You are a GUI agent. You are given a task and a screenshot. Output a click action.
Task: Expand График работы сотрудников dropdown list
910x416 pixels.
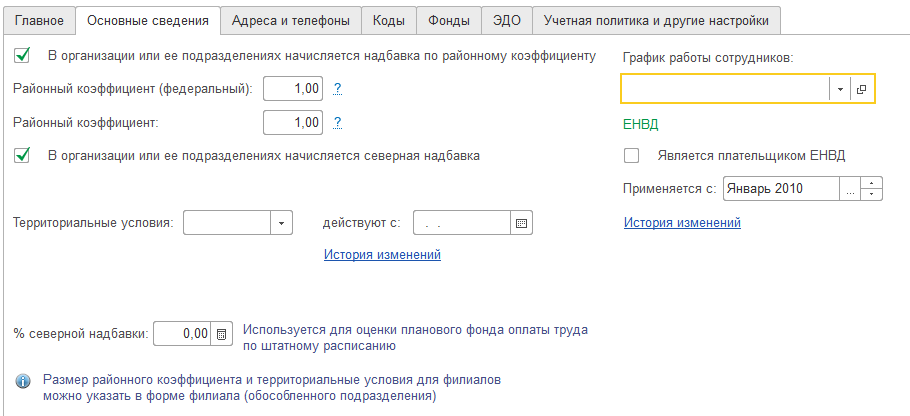point(840,89)
